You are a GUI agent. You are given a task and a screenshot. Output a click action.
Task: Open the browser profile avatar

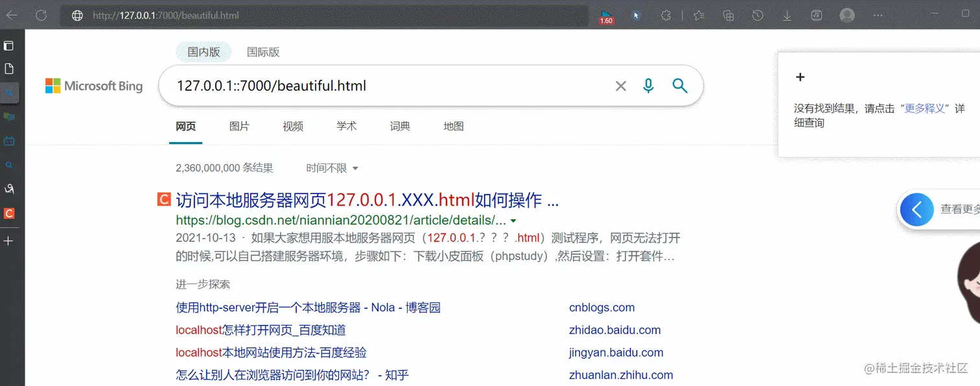pyautogui.click(x=846, y=15)
